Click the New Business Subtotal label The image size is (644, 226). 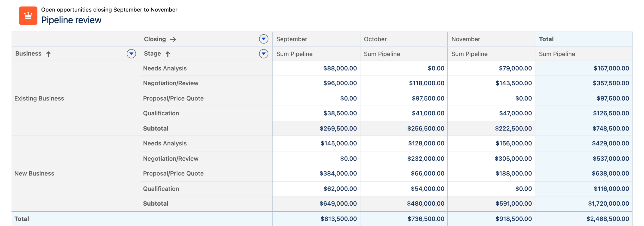(x=155, y=203)
